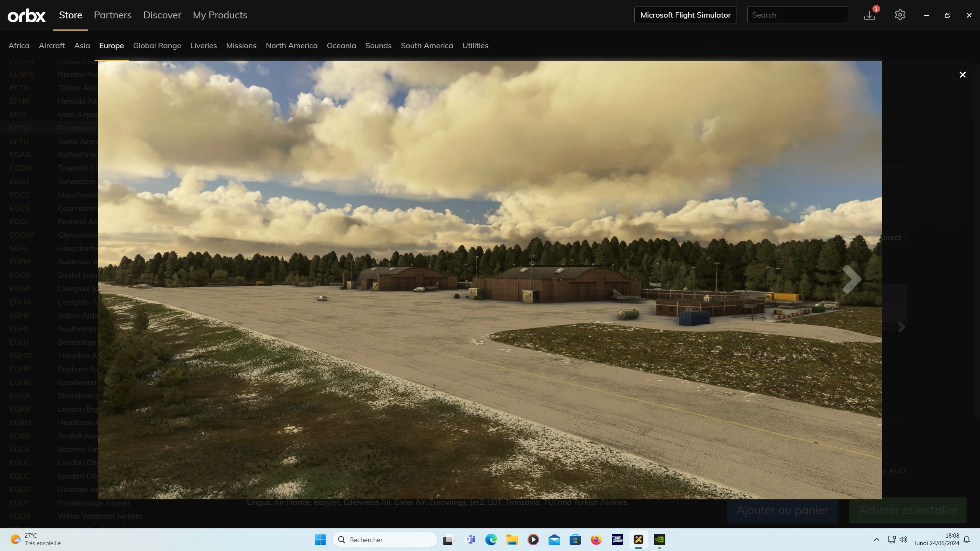Image resolution: width=980 pixels, height=551 pixels.
Task: Open File Explorer from the taskbar
Action: pos(512,540)
